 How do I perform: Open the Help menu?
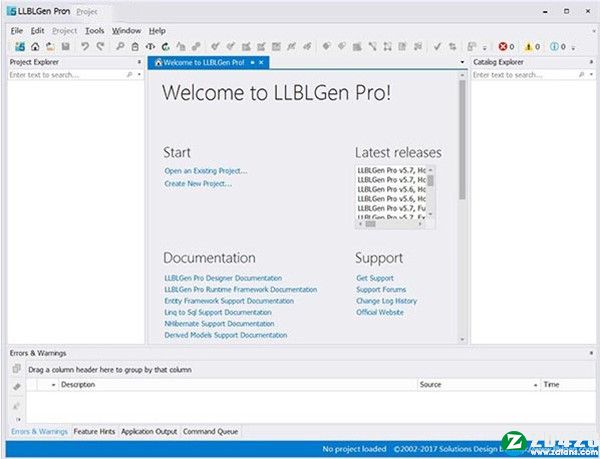(x=157, y=31)
